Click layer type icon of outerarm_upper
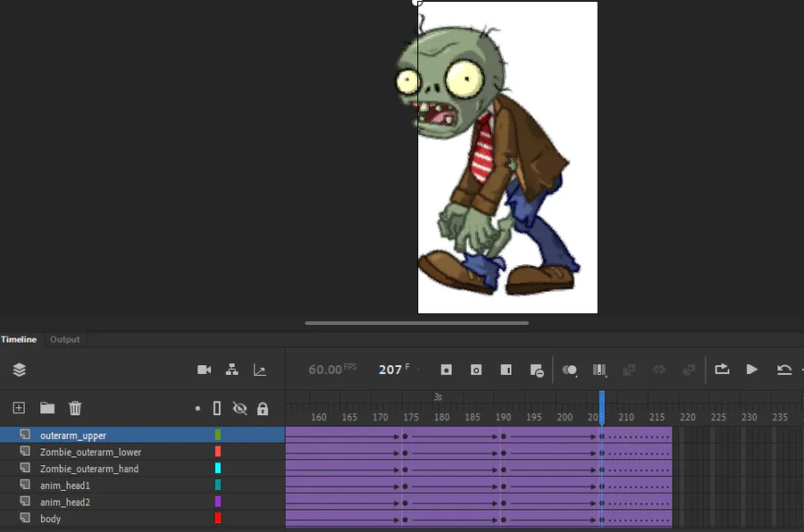 pos(25,435)
